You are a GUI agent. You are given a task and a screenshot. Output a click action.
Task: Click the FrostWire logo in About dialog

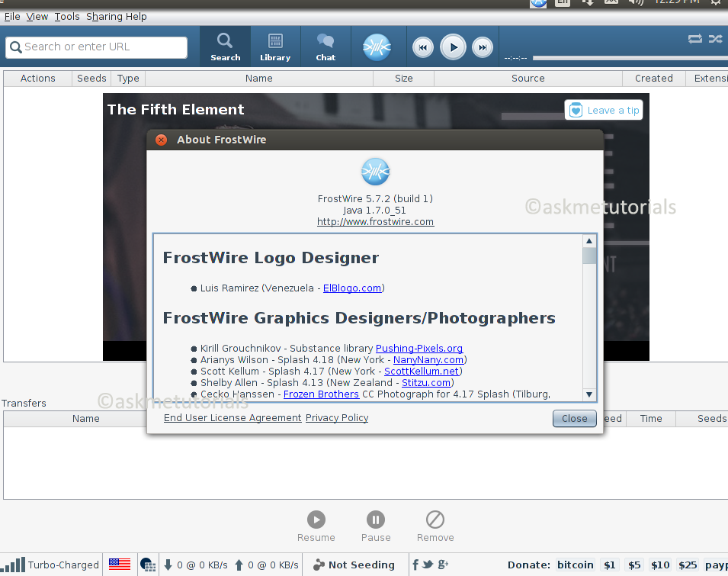coord(376,172)
